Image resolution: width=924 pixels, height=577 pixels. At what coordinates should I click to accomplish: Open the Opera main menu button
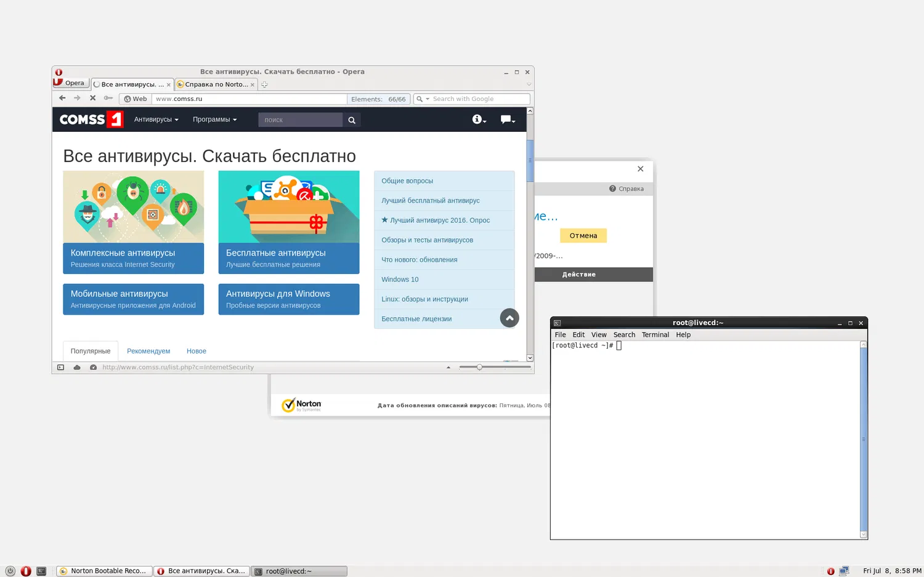[71, 83]
